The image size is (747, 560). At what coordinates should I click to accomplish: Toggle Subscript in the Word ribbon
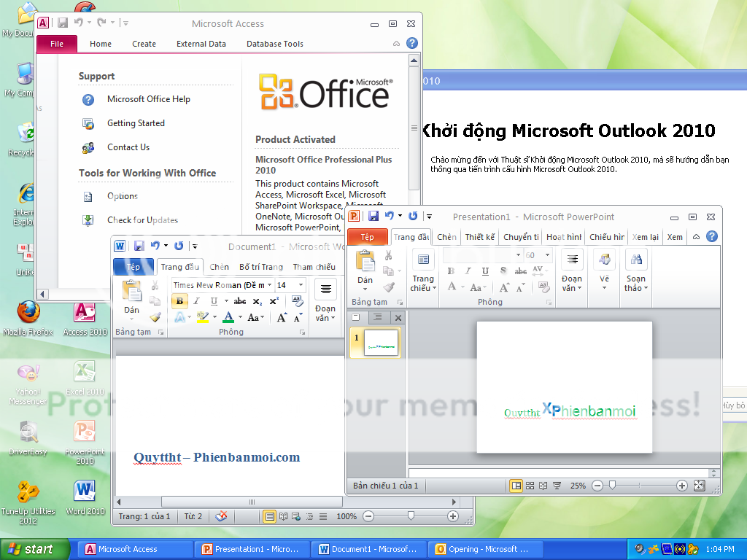pyautogui.click(x=258, y=301)
